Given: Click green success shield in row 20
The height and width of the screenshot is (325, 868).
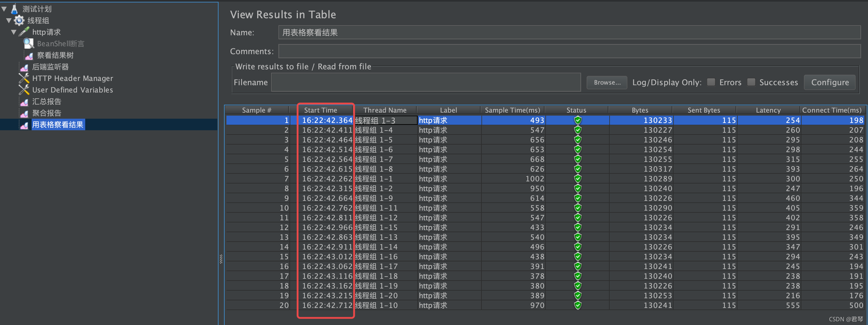Looking at the screenshot, I should click(578, 306).
